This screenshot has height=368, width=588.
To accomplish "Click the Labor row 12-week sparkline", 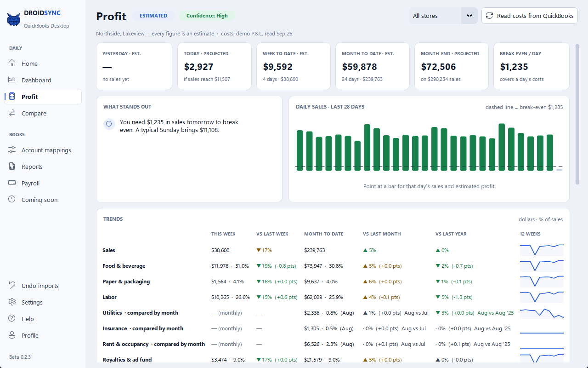I will pyautogui.click(x=542, y=297).
